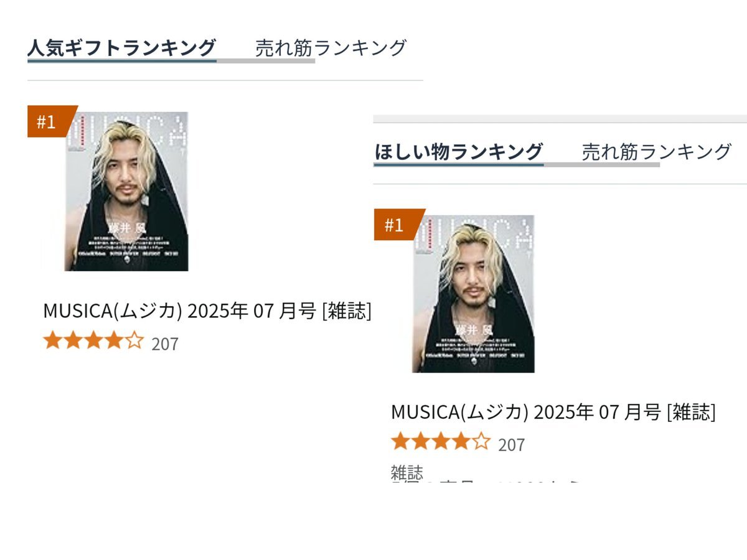Screen dimensions: 747x560
Task: Open the MUSICA 2025年07月号 title link in ほしい物ランキング
Action: (x=553, y=412)
